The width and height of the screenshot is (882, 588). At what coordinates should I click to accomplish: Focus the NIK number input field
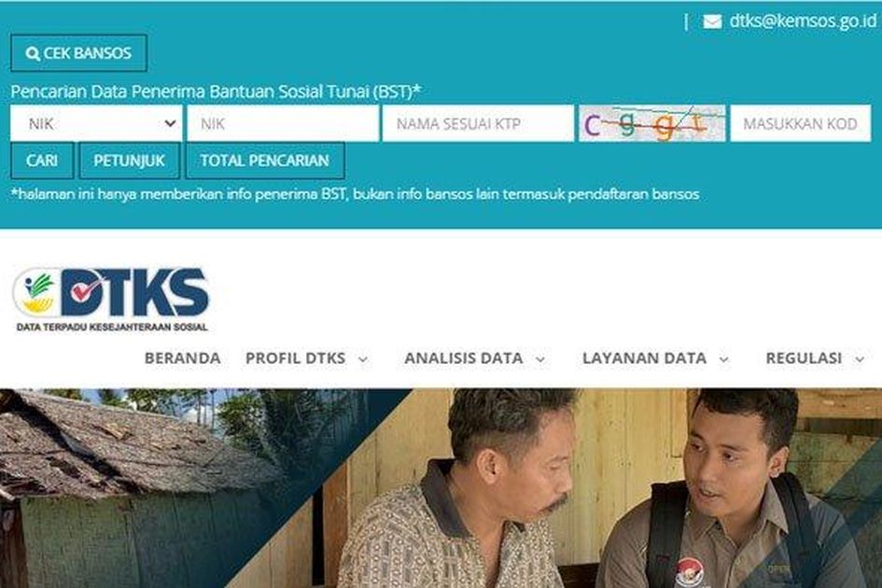coord(283,123)
